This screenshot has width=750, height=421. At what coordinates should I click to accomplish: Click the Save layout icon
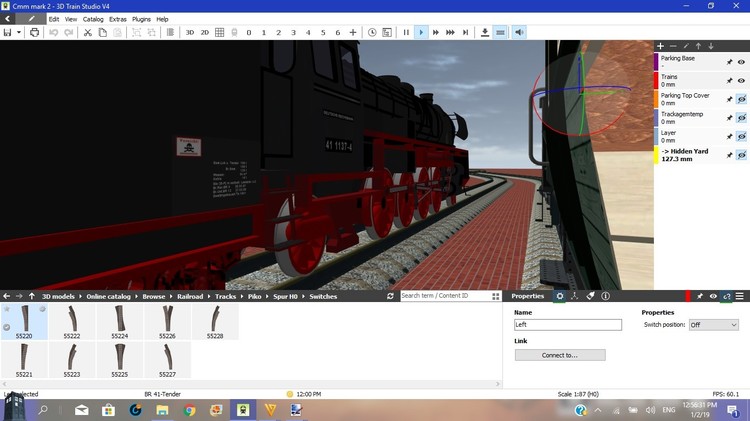click(x=7, y=33)
